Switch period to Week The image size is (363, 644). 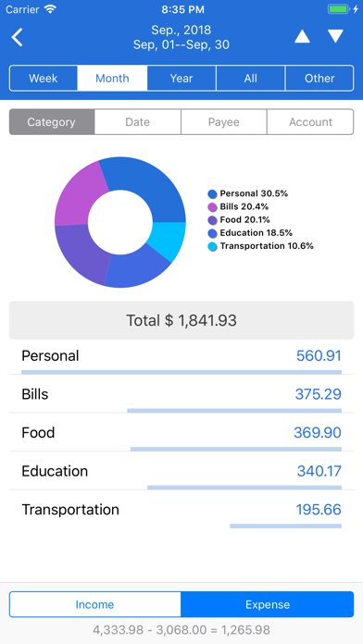pyautogui.click(x=44, y=78)
